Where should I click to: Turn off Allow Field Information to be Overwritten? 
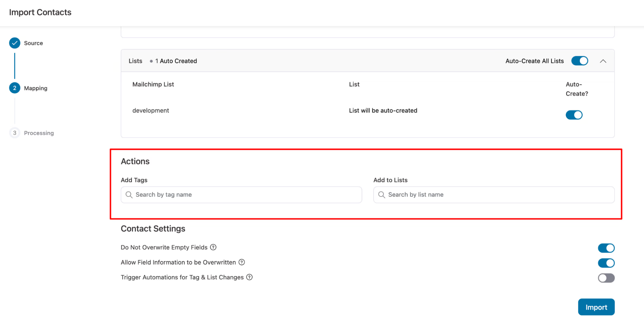click(x=606, y=263)
